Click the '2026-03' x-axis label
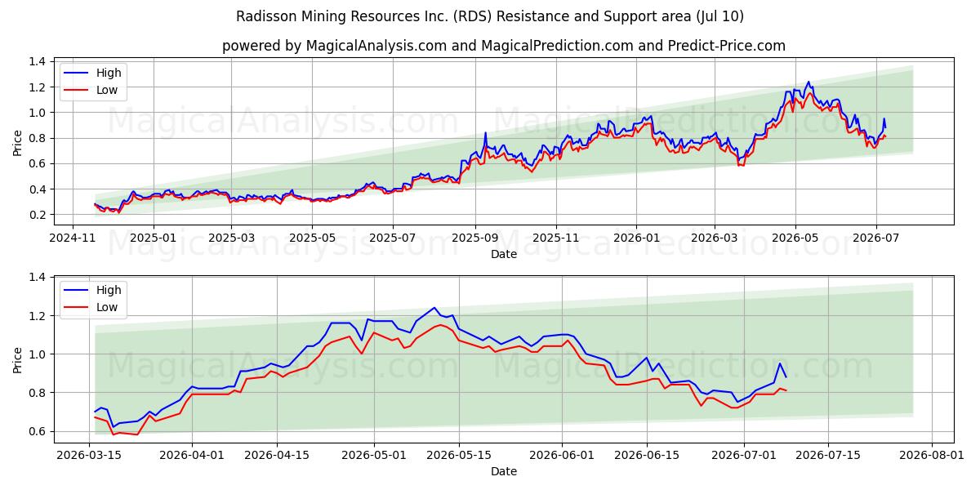 pos(714,238)
